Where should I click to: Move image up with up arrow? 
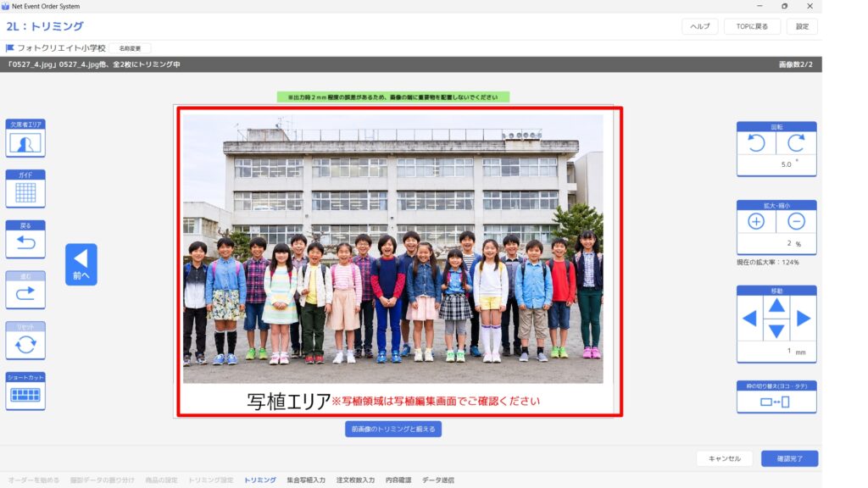coord(776,305)
